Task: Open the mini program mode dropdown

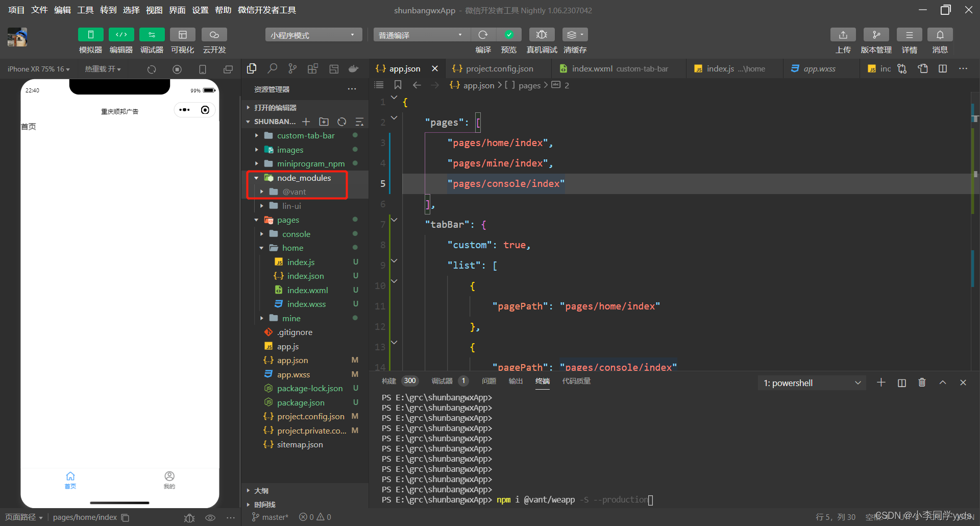Action: (x=313, y=35)
